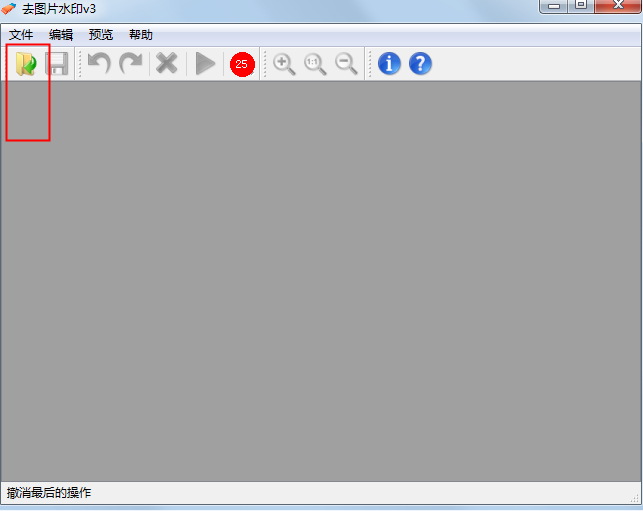Screen dimensions: 643x511
Task: Open the 文件 menu
Action: [21, 35]
